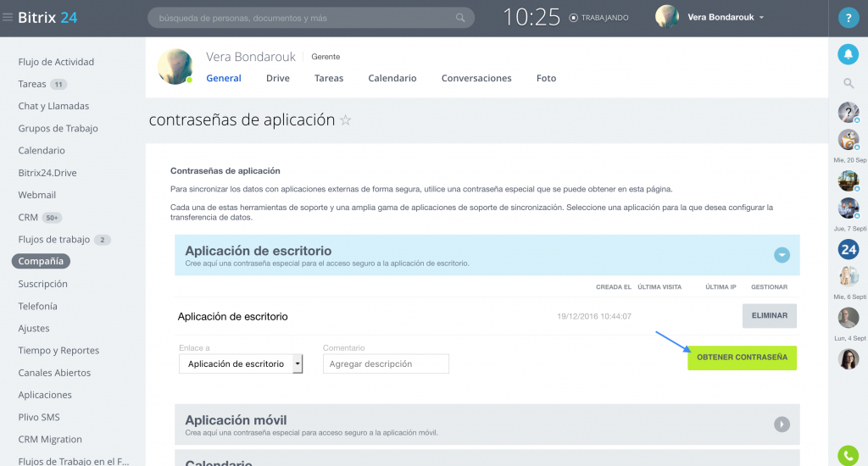This screenshot has height=466, width=868.
Task: Switch to the Calendario profile tab
Action: pyautogui.click(x=392, y=78)
